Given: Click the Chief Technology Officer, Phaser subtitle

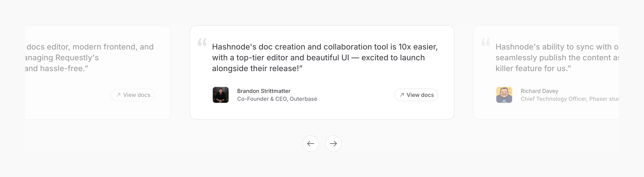Looking at the screenshot, I should [570, 99].
